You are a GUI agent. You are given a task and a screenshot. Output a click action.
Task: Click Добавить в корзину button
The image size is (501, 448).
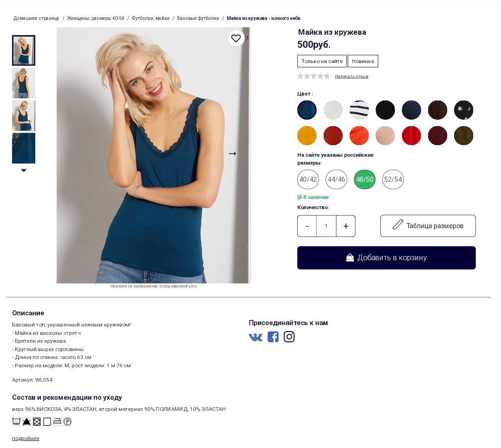(386, 257)
